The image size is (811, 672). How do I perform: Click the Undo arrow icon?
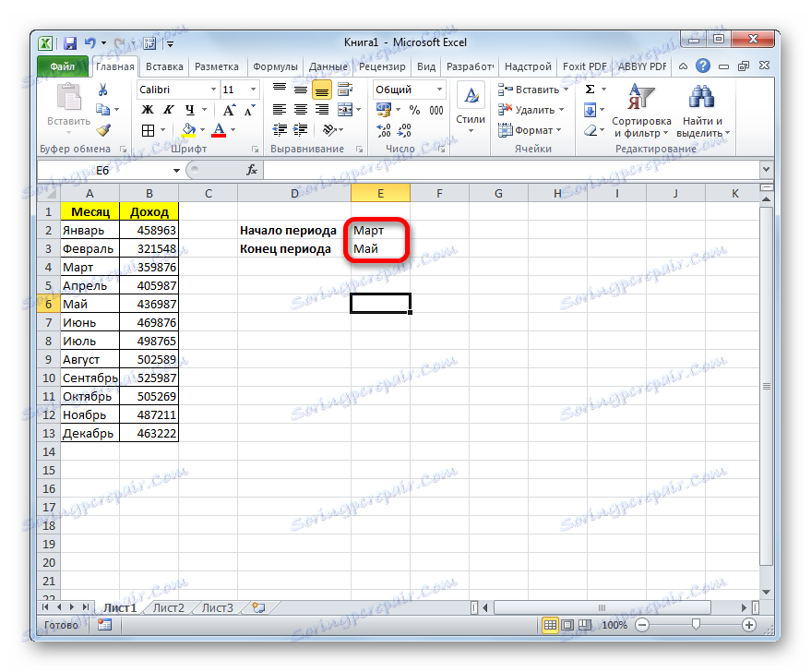(x=90, y=43)
